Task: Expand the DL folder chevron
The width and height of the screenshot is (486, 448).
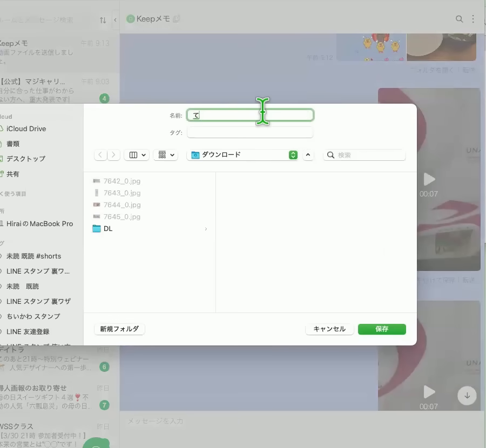Action: click(206, 229)
